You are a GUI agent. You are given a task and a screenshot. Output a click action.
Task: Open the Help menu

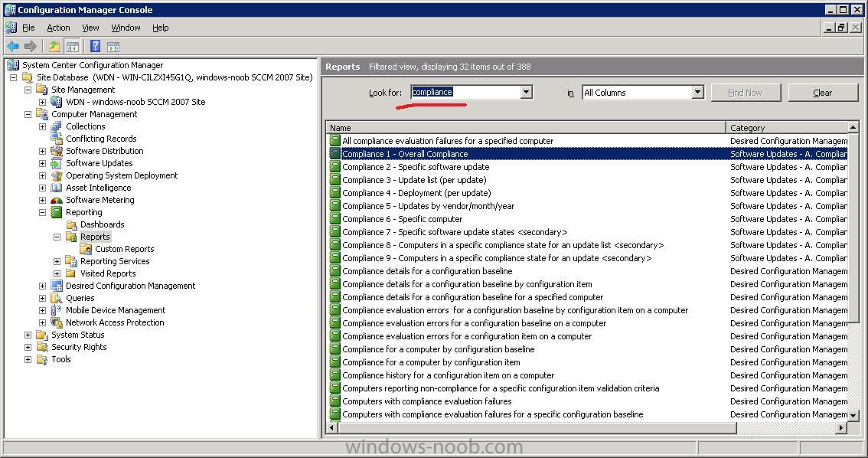coord(161,28)
